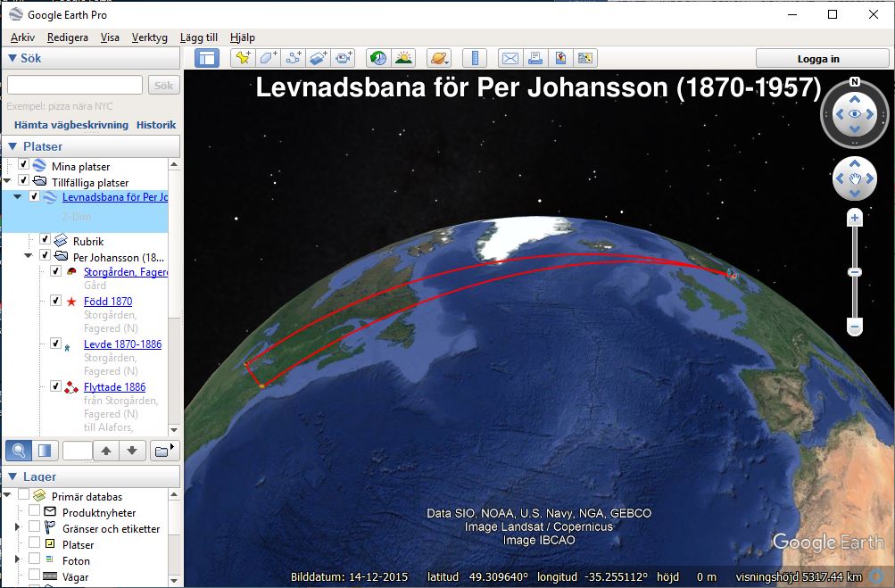Toggle the Storgården, Fagered checkbox
Image resolution: width=895 pixels, height=588 pixels.
(x=56, y=271)
